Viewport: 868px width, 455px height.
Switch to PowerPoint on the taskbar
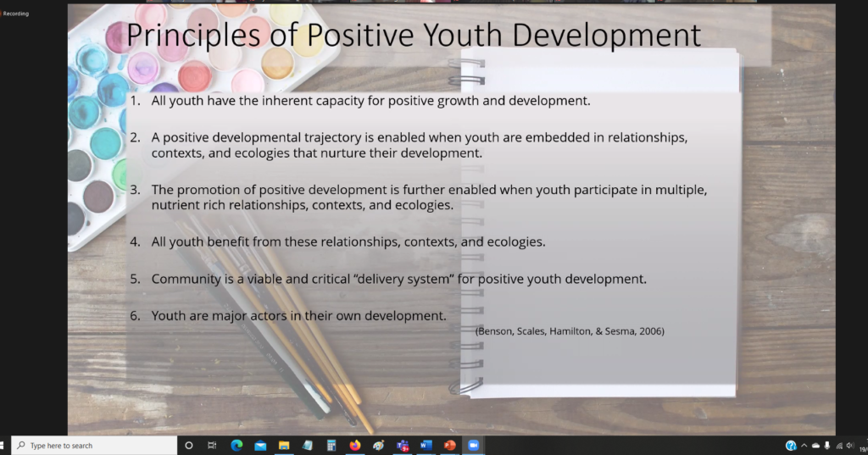point(449,445)
